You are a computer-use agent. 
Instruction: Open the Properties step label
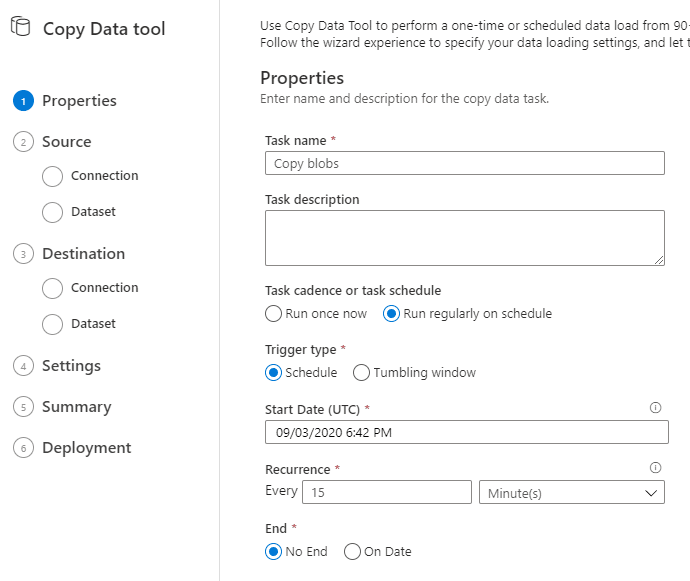coord(79,101)
